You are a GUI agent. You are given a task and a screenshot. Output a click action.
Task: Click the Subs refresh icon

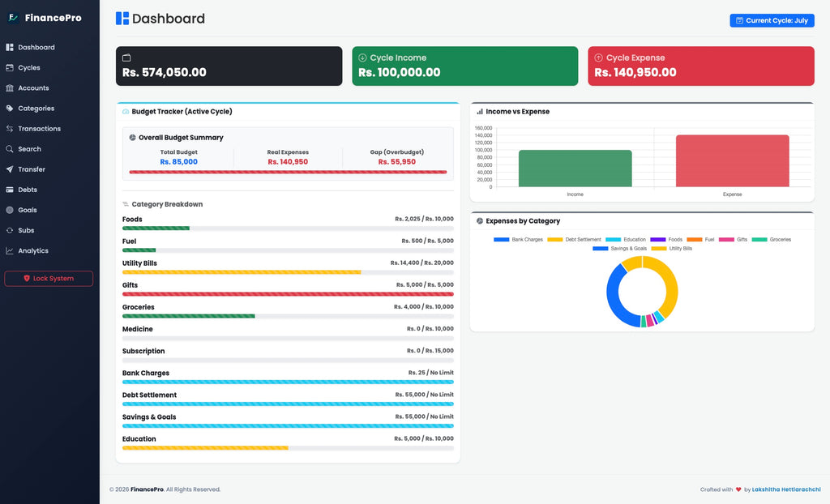coord(10,230)
